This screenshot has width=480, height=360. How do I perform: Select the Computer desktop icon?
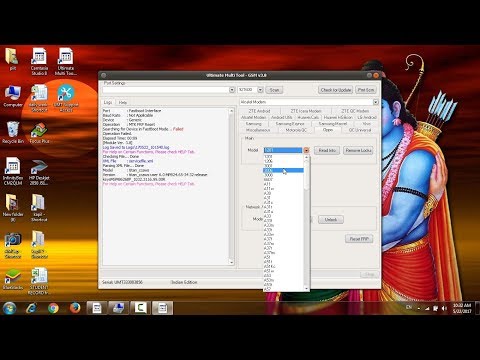coord(13,96)
